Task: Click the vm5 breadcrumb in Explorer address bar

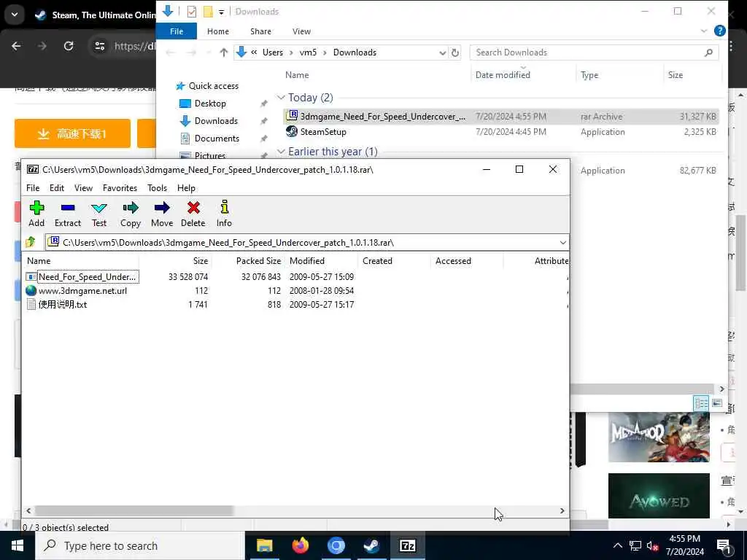Action: [308, 52]
